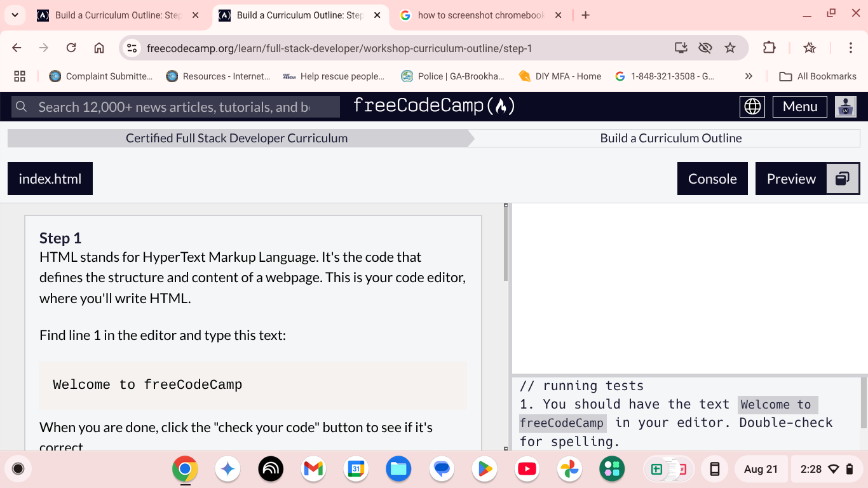Screen dimensions: 868x488
Task: Switch to the 'how to screenshot chromebook' tab
Action: click(478, 14)
